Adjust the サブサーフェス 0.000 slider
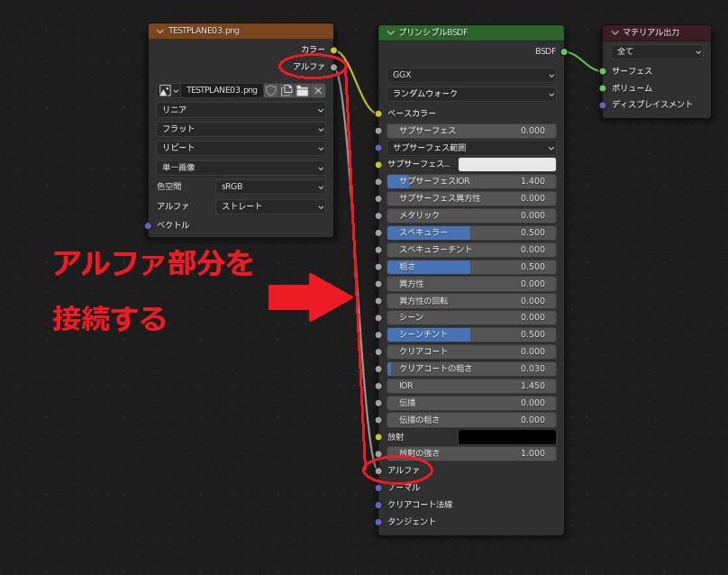 point(471,131)
